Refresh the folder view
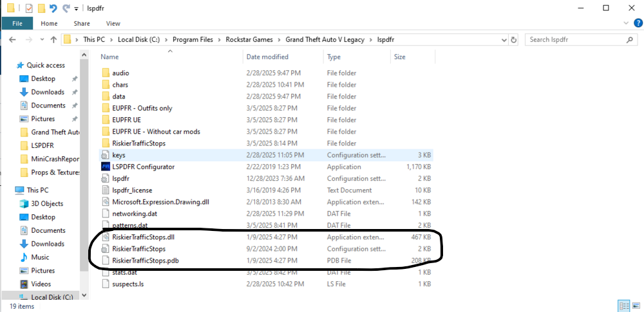 coord(513,41)
